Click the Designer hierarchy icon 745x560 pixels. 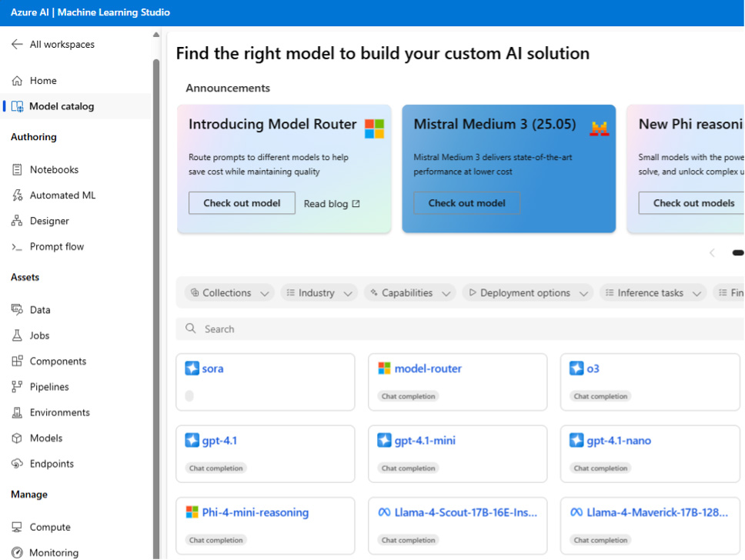coord(17,221)
